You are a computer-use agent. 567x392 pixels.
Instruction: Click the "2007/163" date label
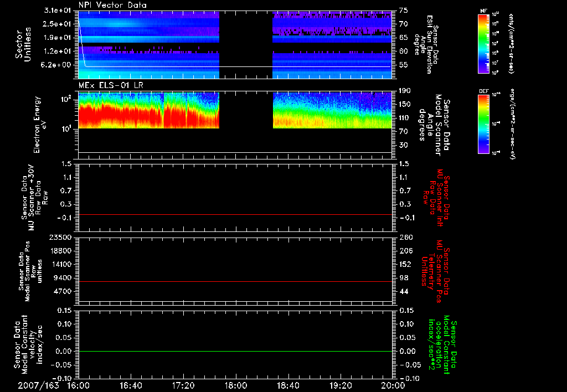(38, 385)
